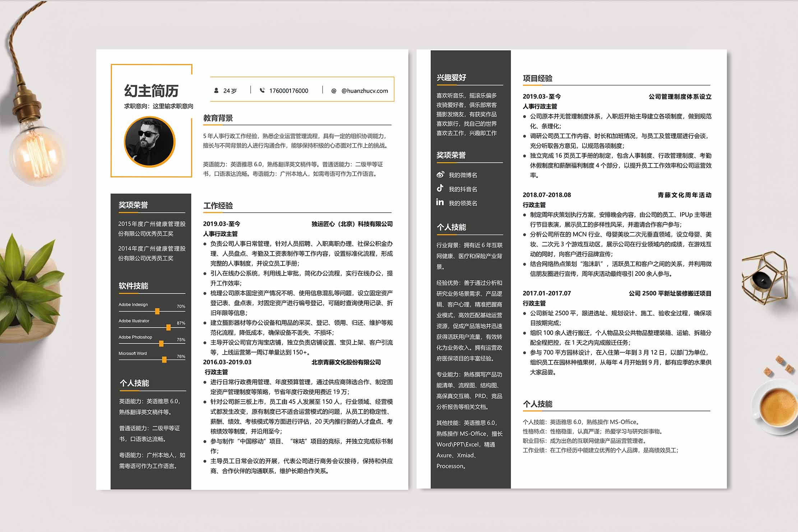
Task: Click the 我的微博名 text
Action: pyautogui.click(x=463, y=175)
